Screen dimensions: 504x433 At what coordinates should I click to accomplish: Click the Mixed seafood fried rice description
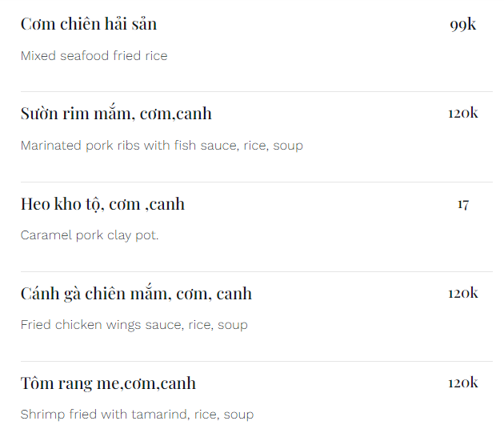pos(94,56)
